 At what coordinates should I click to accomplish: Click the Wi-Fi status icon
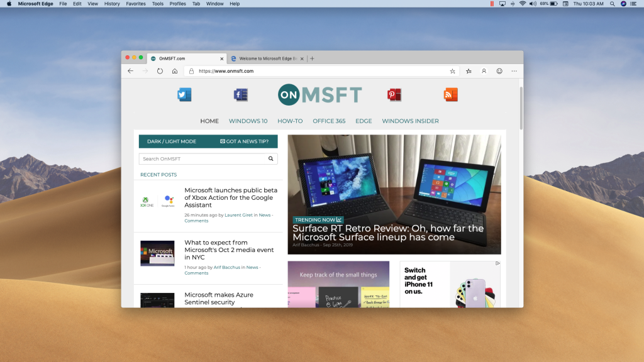[523, 4]
